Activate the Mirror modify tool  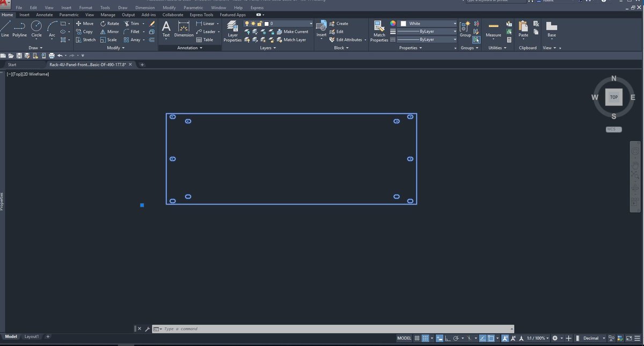[109, 32]
